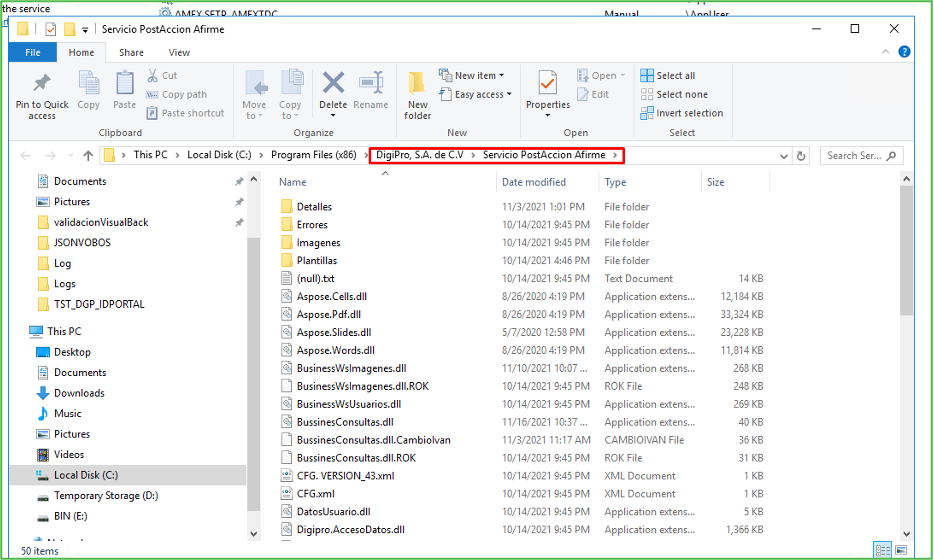Sort by Date modified column header
Screen dimensions: 934x560
coord(534,182)
